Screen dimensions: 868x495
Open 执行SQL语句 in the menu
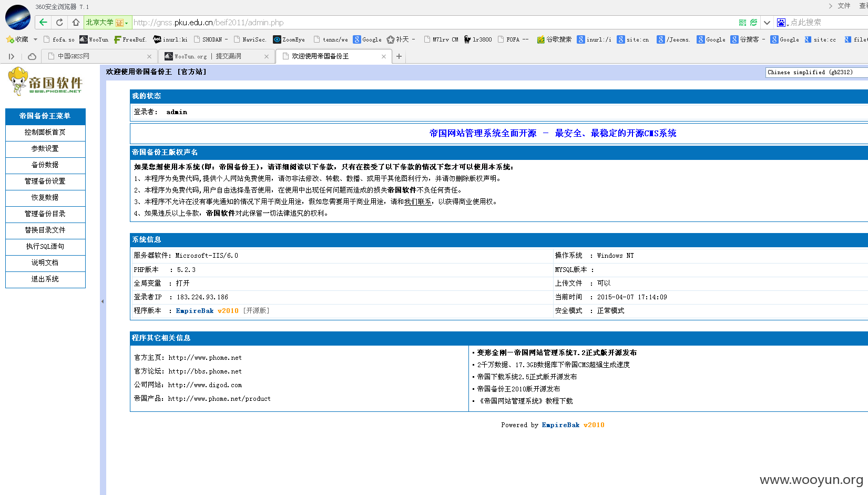45,247
